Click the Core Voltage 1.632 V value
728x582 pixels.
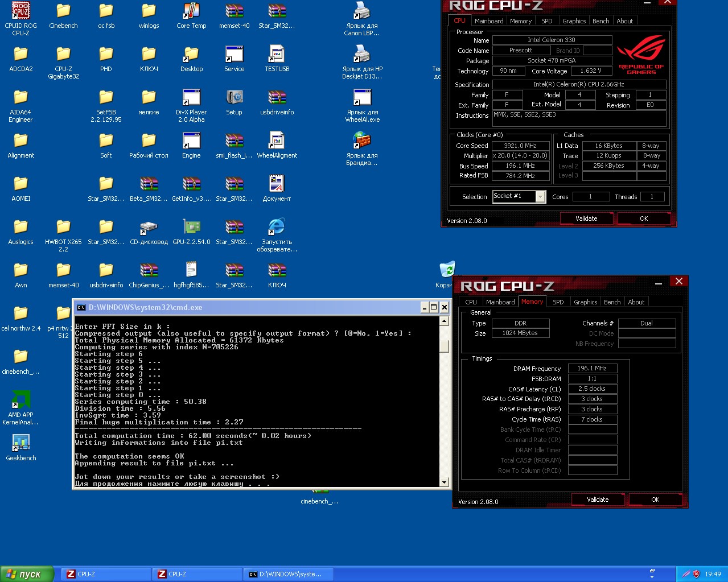coord(591,71)
